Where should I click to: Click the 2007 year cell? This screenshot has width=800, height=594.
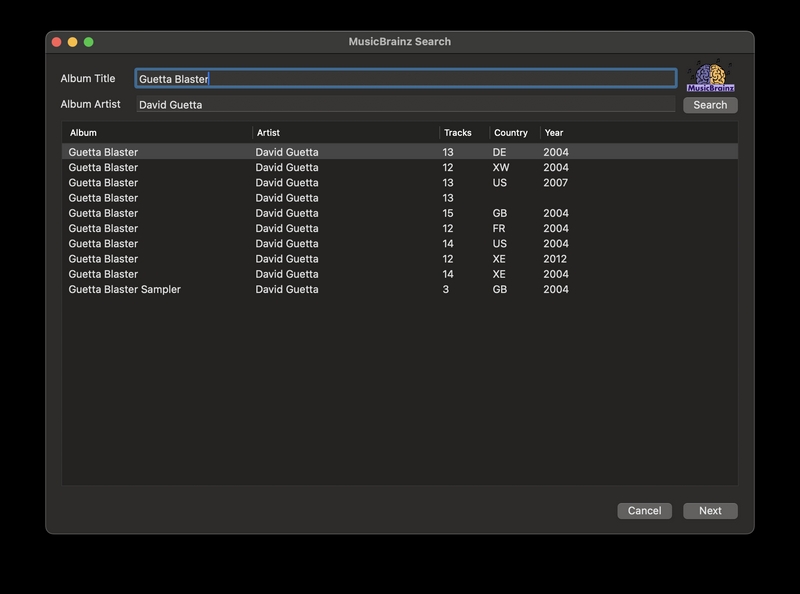[555, 183]
